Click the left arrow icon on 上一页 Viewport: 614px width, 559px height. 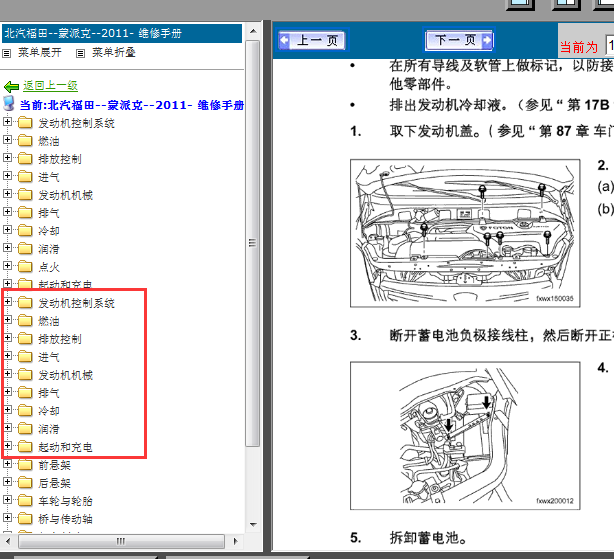(284, 40)
